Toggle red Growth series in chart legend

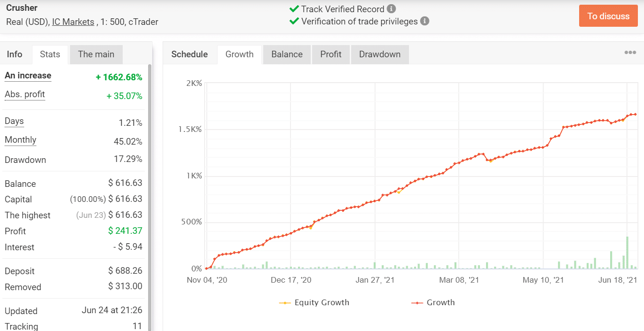(433, 302)
